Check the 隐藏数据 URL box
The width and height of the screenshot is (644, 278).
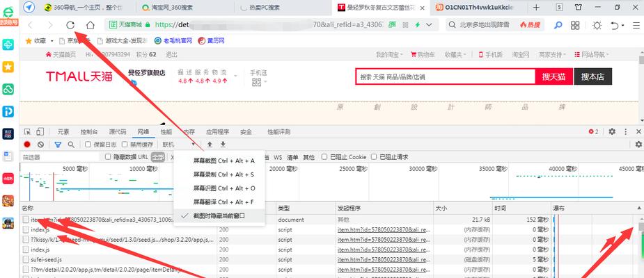pyautogui.click(x=108, y=156)
